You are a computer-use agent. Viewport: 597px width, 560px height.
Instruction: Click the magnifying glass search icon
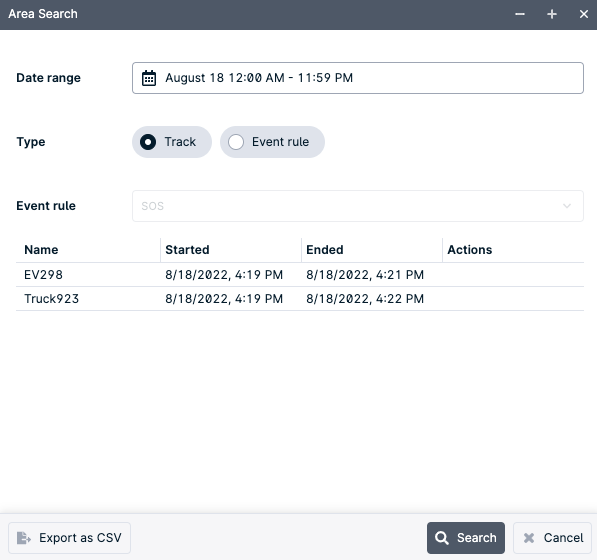coord(442,538)
